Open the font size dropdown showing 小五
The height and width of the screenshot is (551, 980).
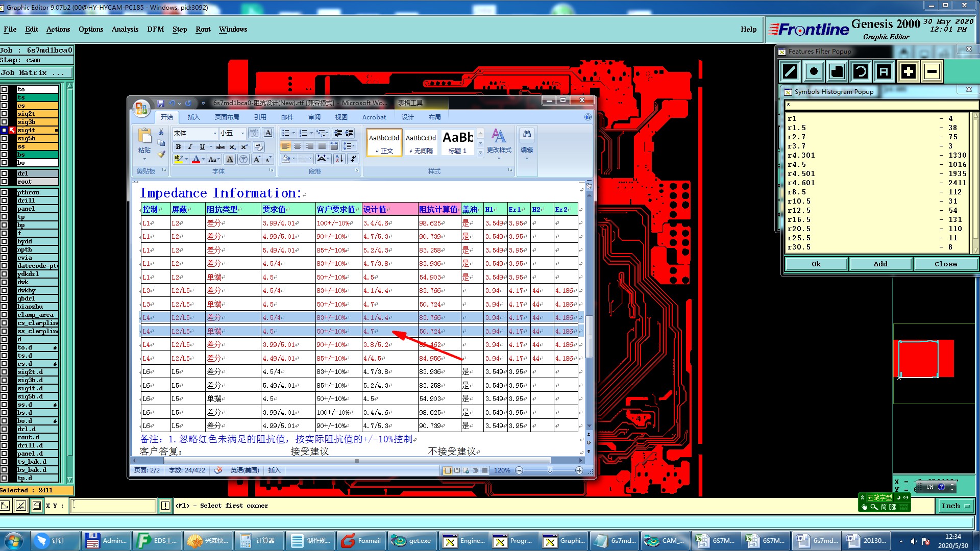(x=242, y=133)
